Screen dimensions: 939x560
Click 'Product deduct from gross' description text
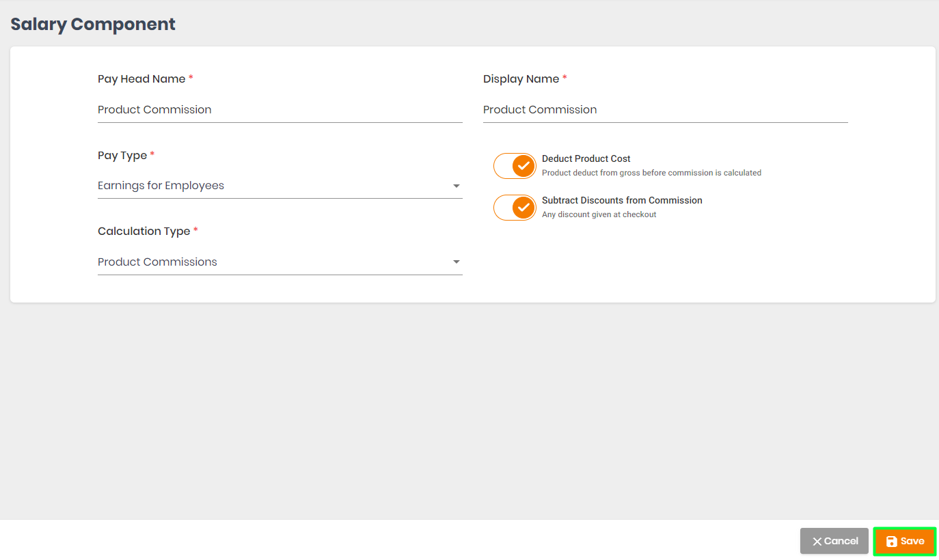pos(651,173)
